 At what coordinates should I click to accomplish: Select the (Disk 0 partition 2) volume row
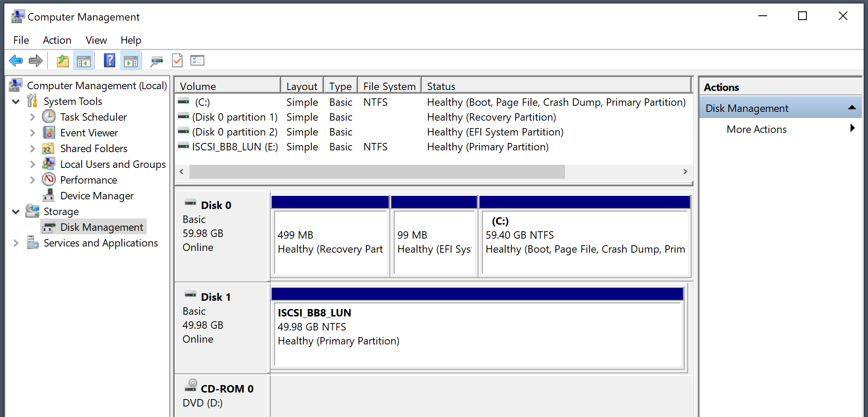(434, 132)
